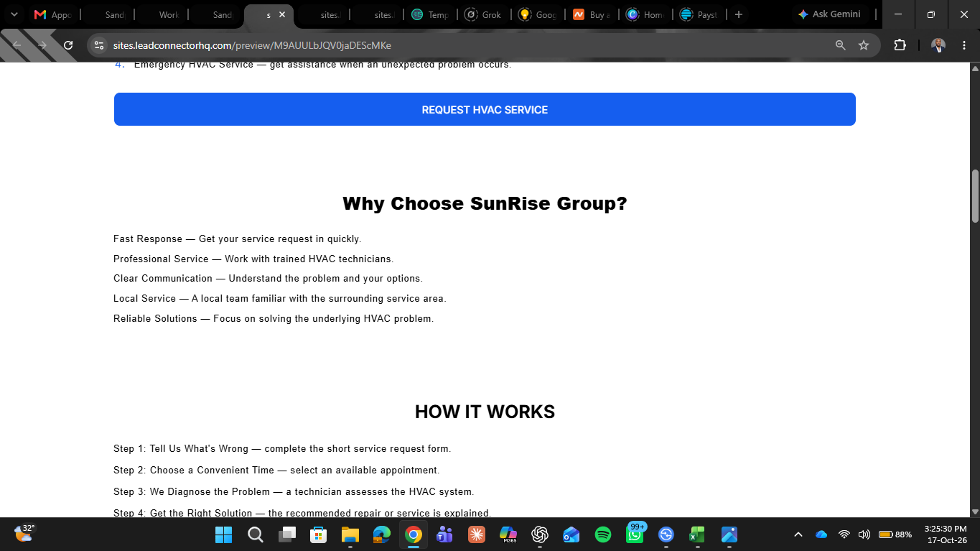Viewport: 980px width, 551px height.
Task: Expand the tab search dropdown arrow
Action: (14, 14)
